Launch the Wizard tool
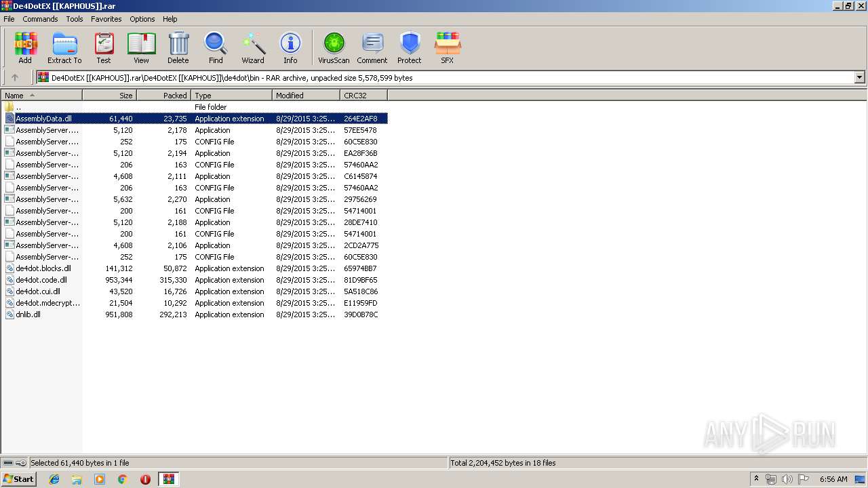868x488 pixels. coord(253,47)
